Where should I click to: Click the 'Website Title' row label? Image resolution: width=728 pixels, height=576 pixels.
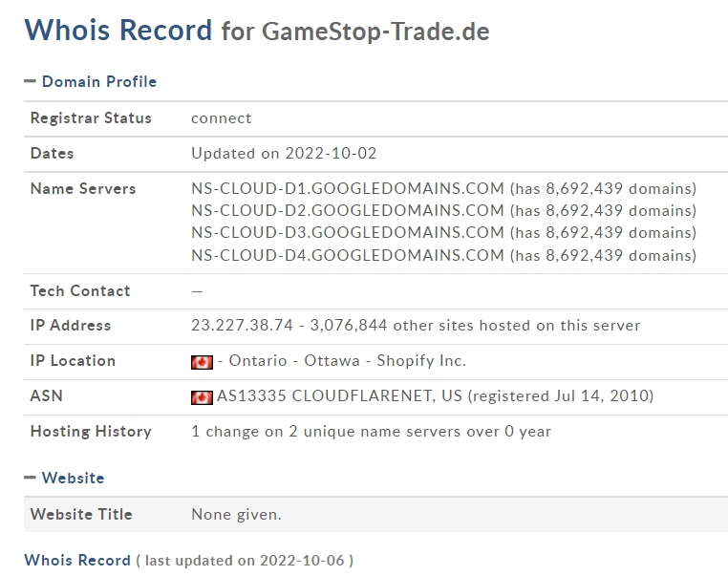(x=81, y=514)
